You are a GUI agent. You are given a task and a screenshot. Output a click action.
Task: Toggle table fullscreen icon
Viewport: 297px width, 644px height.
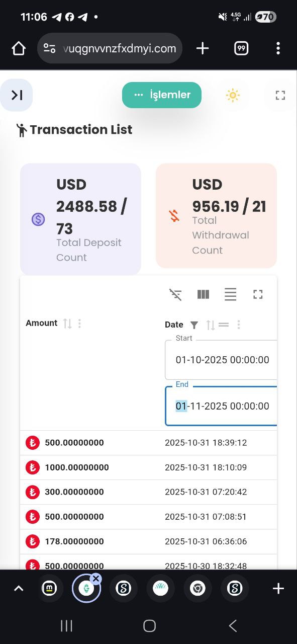tap(258, 294)
